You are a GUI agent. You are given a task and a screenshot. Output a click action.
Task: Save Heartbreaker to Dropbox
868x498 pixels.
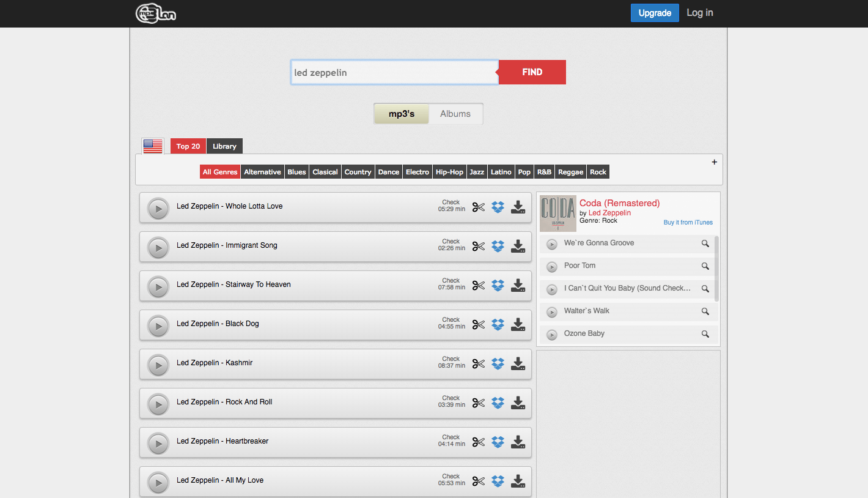click(x=498, y=442)
